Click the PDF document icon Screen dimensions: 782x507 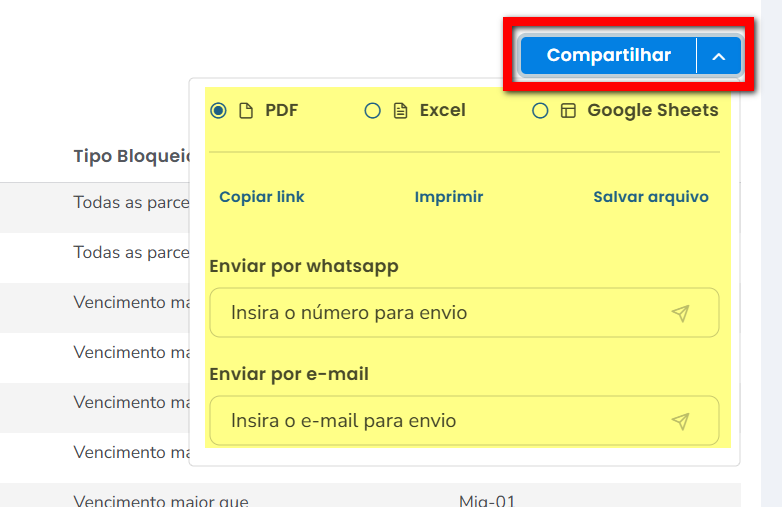tap(246, 111)
